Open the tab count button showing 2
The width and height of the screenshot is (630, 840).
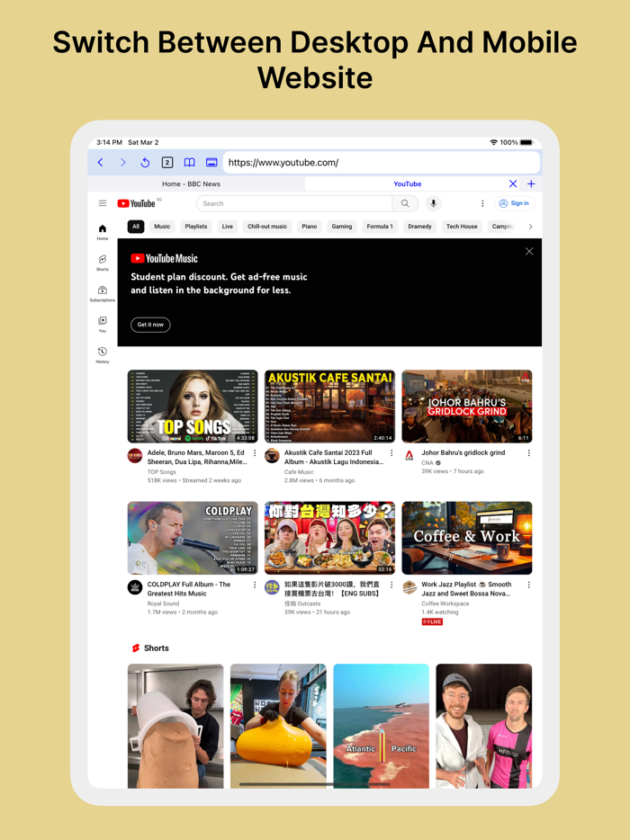(x=167, y=162)
